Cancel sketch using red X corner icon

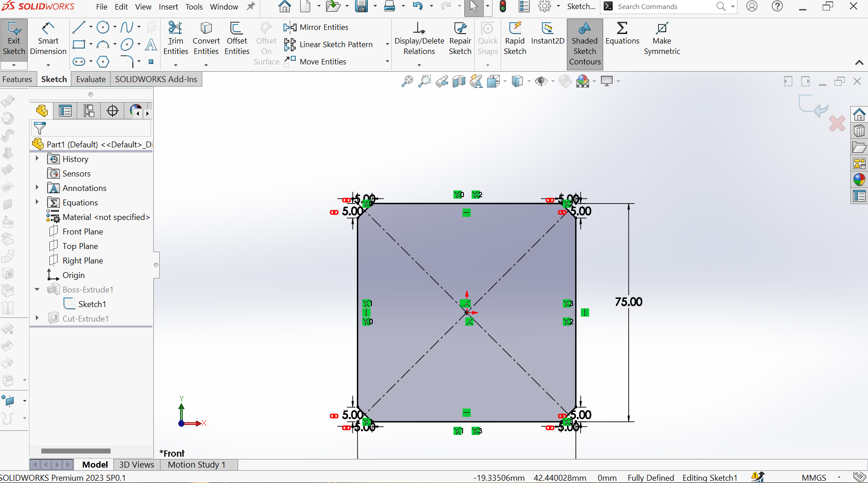[x=837, y=123]
